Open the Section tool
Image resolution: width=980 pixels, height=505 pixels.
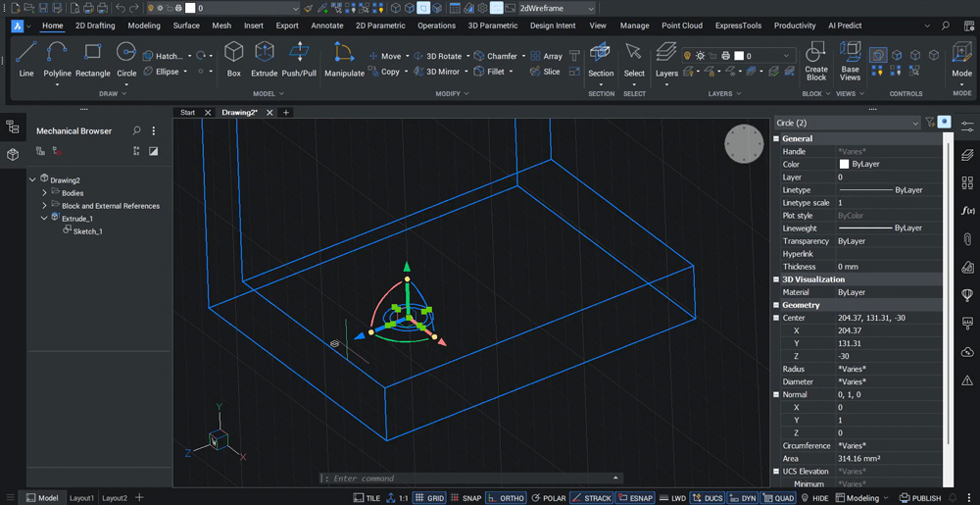pyautogui.click(x=601, y=60)
